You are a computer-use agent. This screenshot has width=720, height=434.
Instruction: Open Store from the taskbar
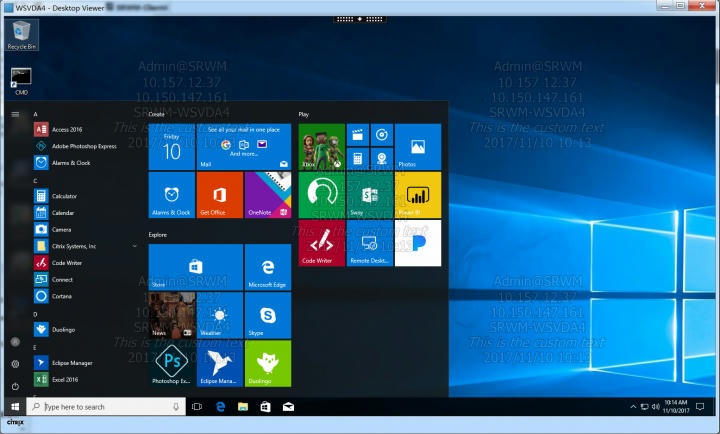click(265, 407)
